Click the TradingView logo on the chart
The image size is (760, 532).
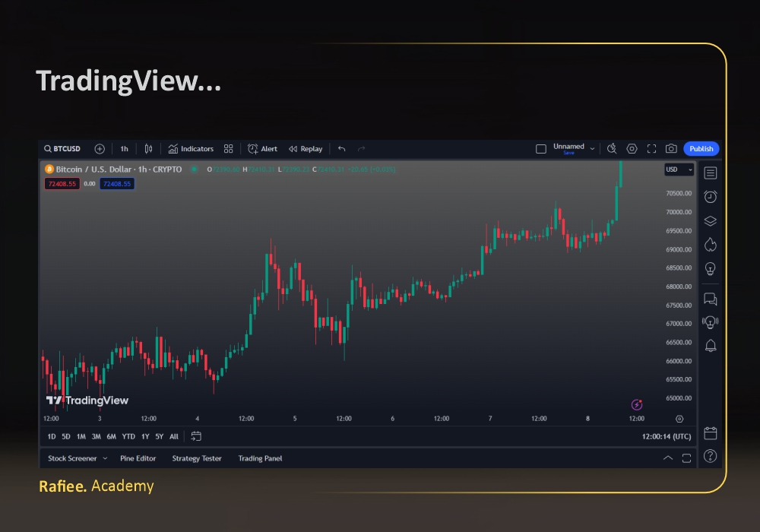pos(87,401)
